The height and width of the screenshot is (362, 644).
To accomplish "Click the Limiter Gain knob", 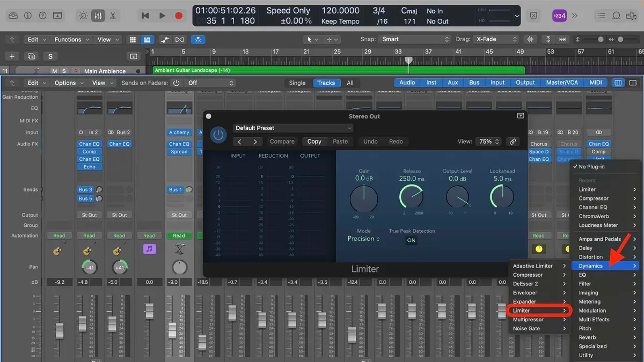I will (x=364, y=200).
